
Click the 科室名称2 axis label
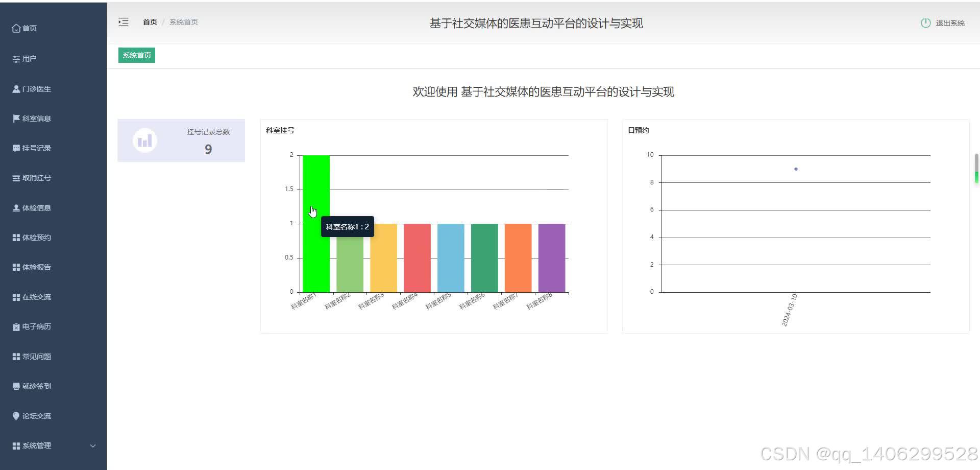[337, 301]
